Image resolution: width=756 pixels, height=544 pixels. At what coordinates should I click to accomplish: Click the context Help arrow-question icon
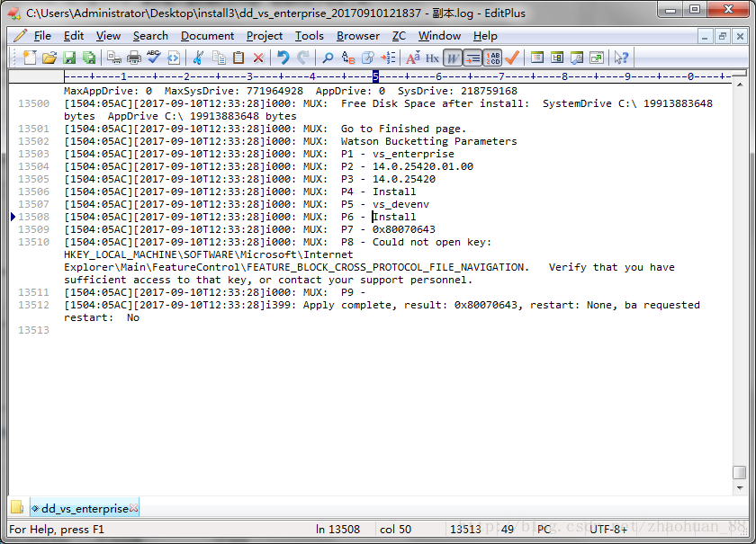point(621,58)
